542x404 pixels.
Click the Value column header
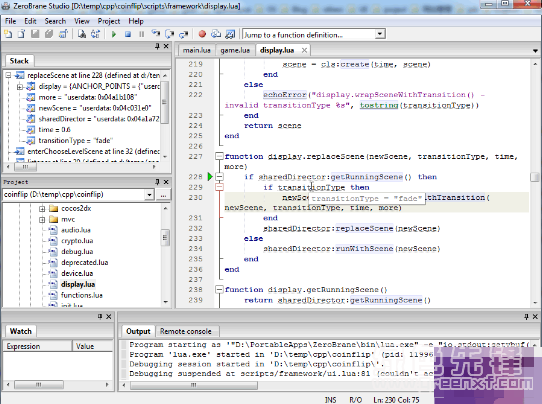point(93,346)
